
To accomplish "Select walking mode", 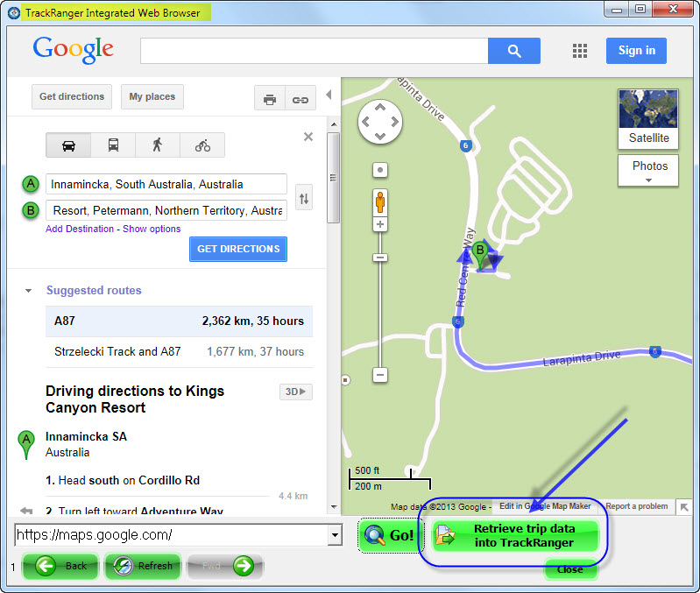I will [158, 145].
